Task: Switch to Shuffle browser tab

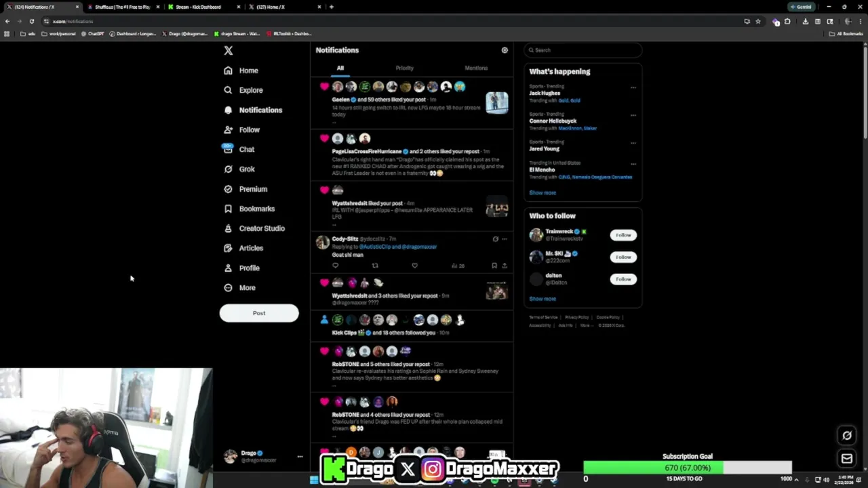Action: pyautogui.click(x=122, y=7)
